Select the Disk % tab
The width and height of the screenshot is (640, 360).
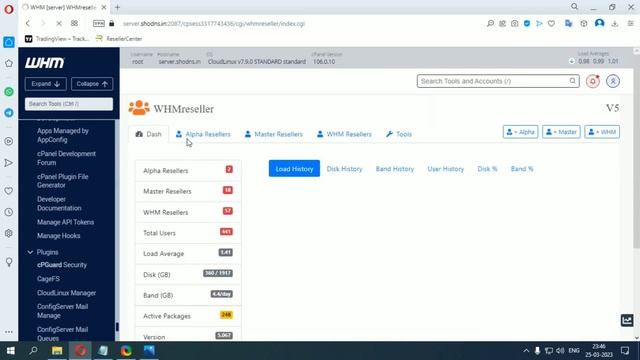(487, 169)
